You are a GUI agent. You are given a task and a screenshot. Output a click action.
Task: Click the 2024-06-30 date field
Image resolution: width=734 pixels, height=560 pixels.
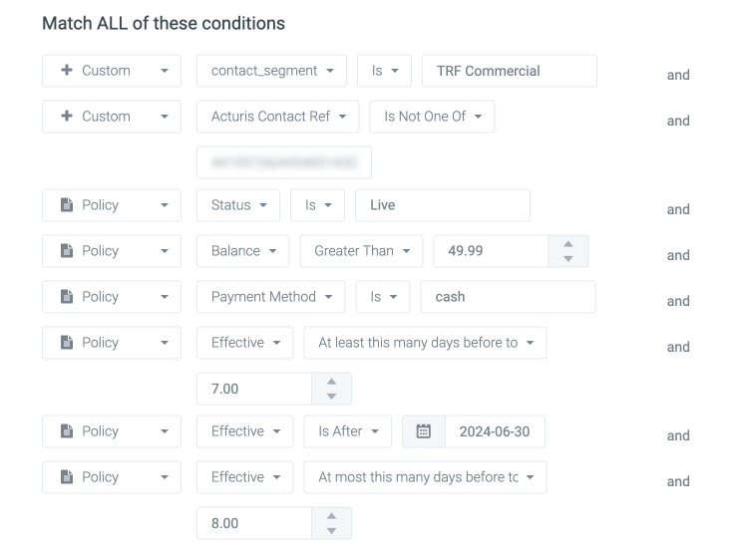pos(495,431)
